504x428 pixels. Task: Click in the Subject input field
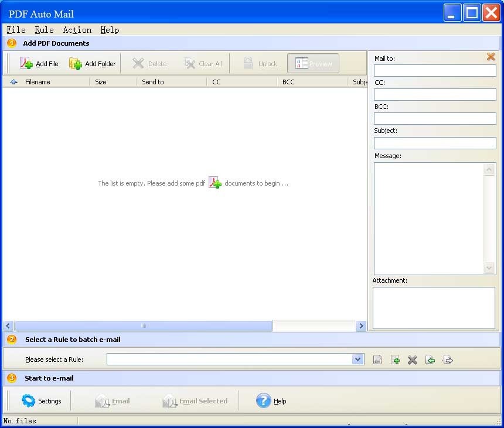pyautogui.click(x=435, y=143)
